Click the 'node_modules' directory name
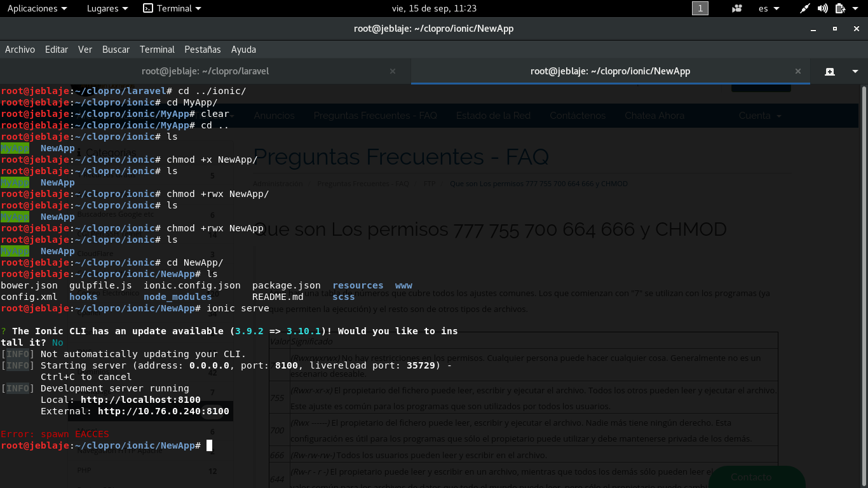 coord(178,297)
